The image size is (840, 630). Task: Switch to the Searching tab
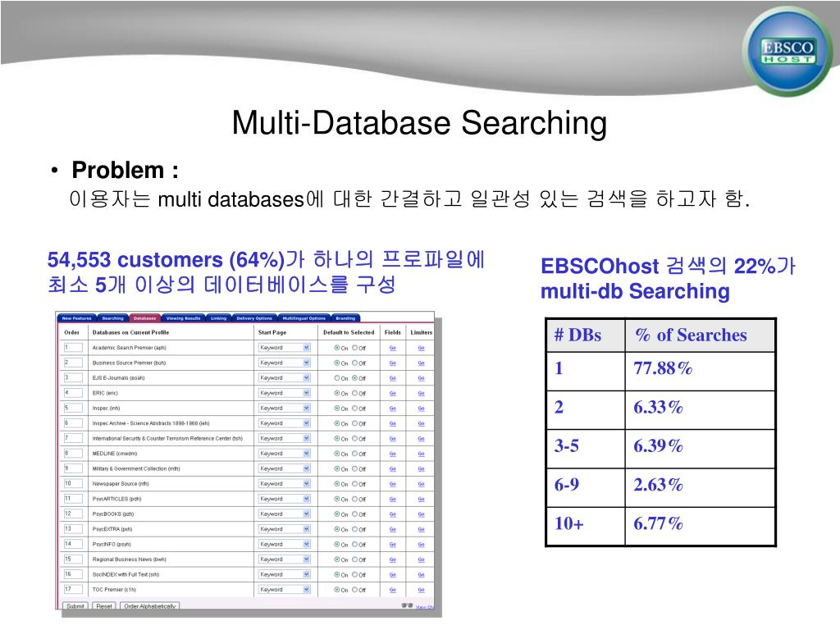(x=112, y=318)
